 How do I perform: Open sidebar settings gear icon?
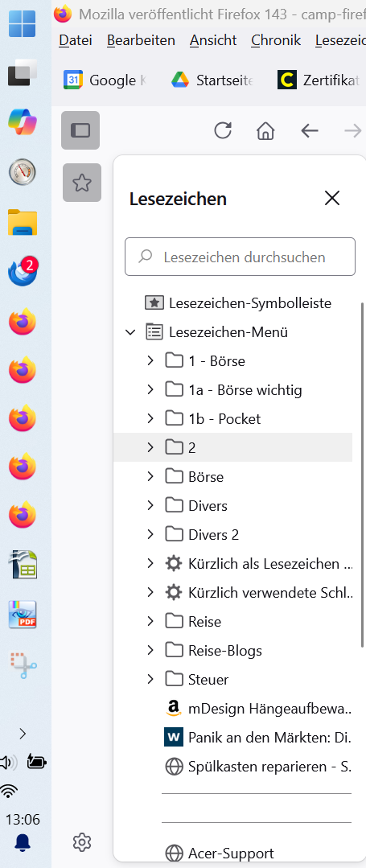click(x=82, y=842)
